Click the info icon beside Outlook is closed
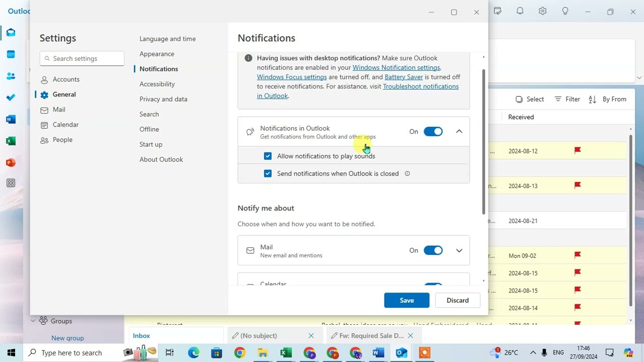The image size is (644, 362). [x=408, y=173]
